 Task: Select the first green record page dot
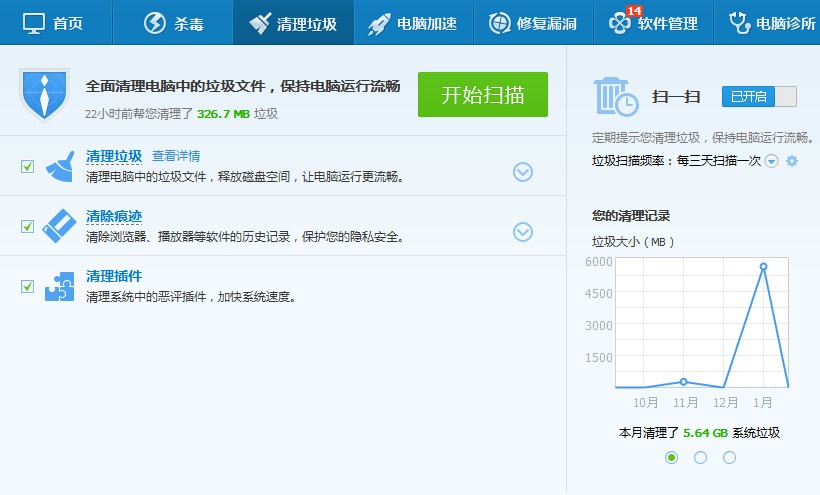[x=671, y=458]
